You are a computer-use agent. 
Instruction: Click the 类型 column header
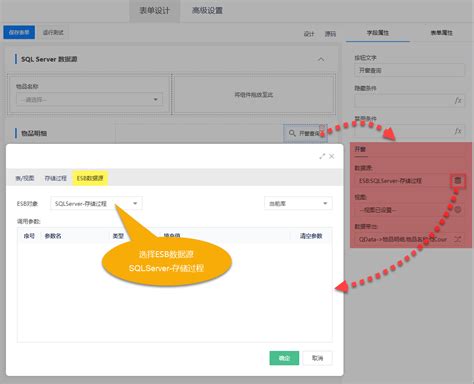pyautogui.click(x=118, y=236)
